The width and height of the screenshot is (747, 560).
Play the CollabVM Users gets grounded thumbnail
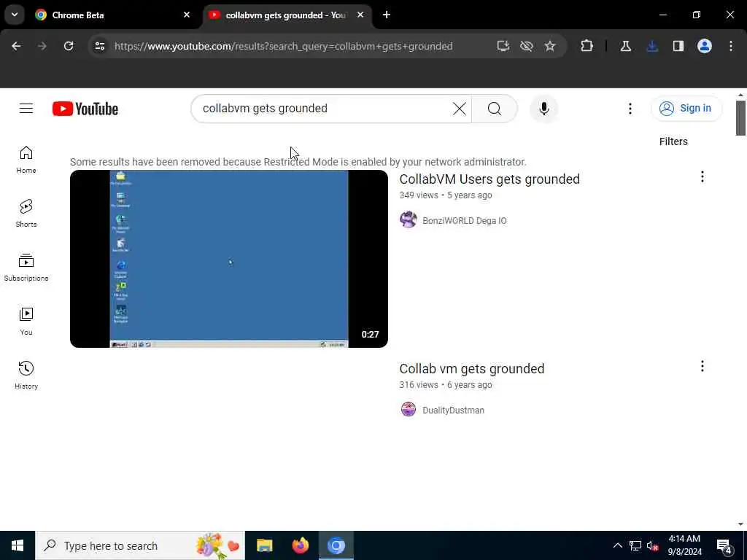(x=228, y=259)
